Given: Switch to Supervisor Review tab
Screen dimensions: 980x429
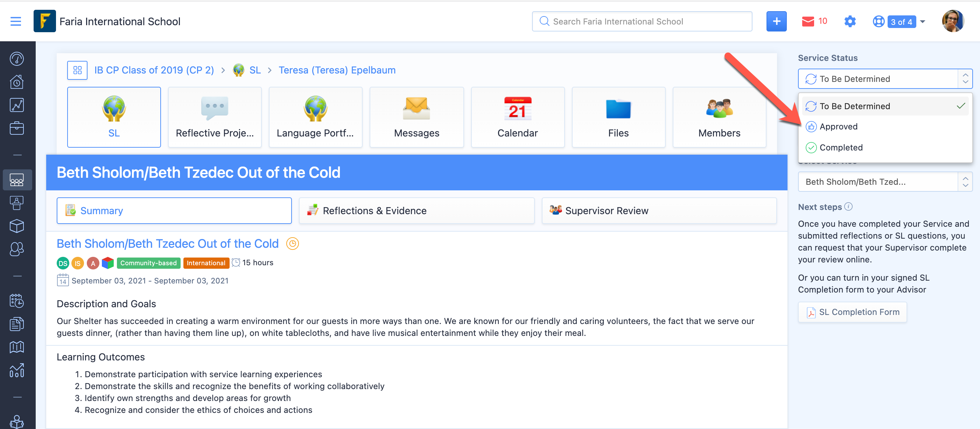Looking at the screenshot, I should [x=659, y=211].
